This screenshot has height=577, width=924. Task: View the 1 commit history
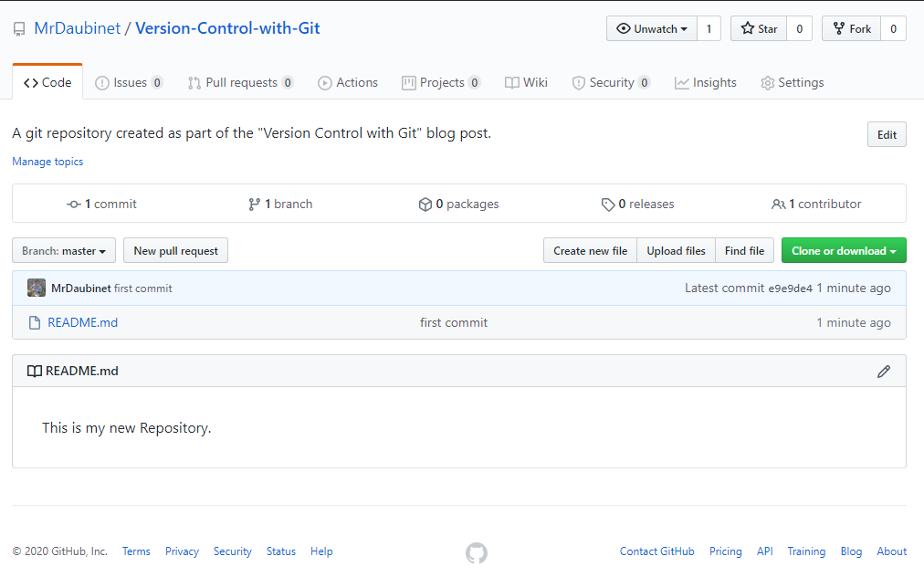[x=102, y=204]
